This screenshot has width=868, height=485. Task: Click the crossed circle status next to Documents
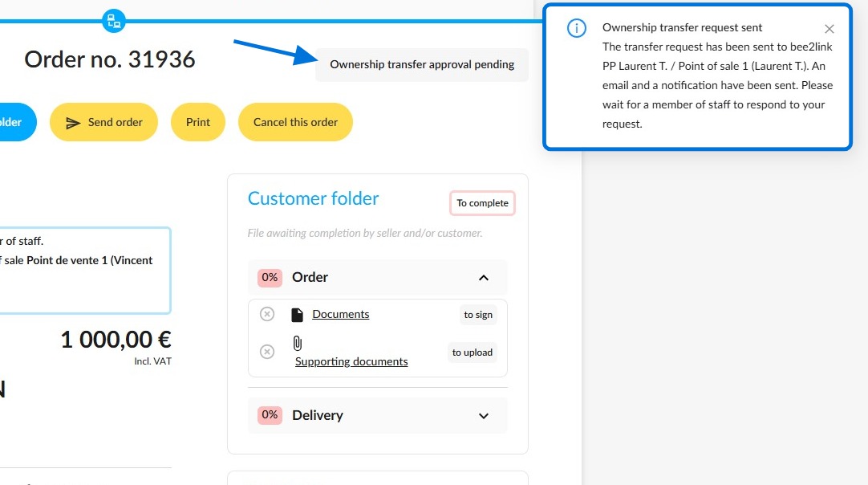tap(267, 314)
